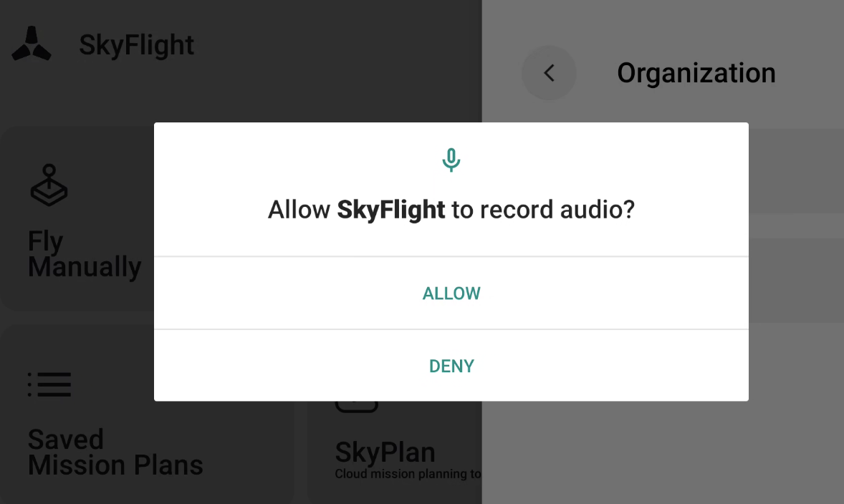Click Cloud mission planning description text
844x504 pixels.
click(x=408, y=474)
